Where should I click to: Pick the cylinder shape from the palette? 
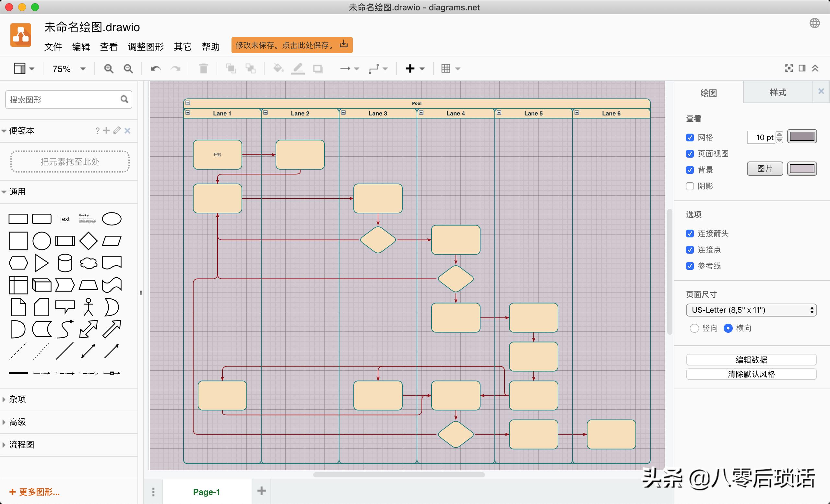coord(65,263)
